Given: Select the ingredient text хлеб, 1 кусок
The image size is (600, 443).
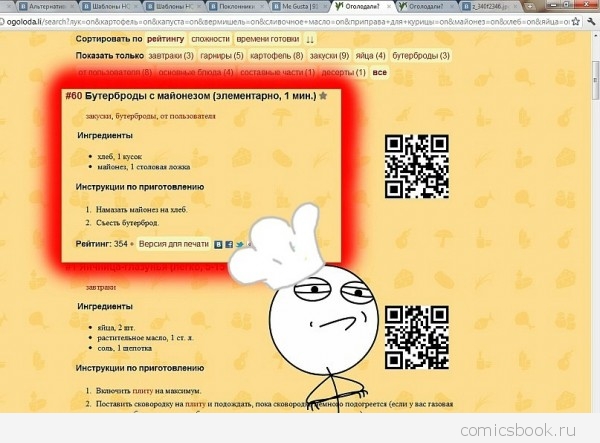Looking at the screenshot, I should tap(120, 156).
